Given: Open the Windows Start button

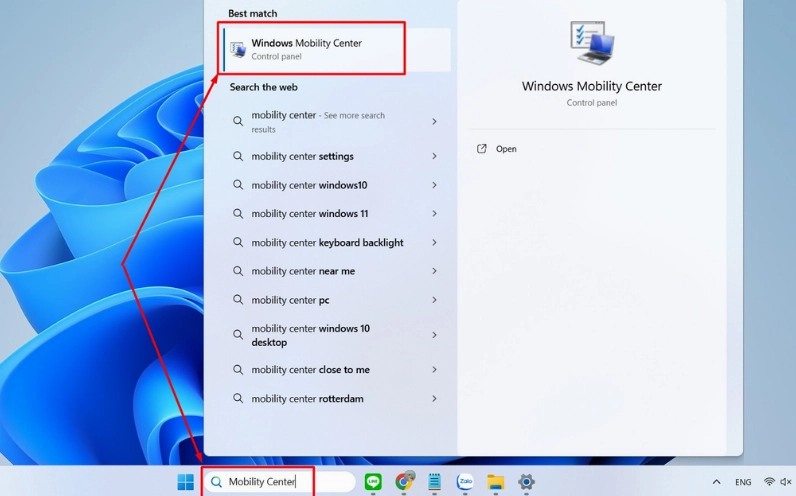Looking at the screenshot, I should 185,482.
